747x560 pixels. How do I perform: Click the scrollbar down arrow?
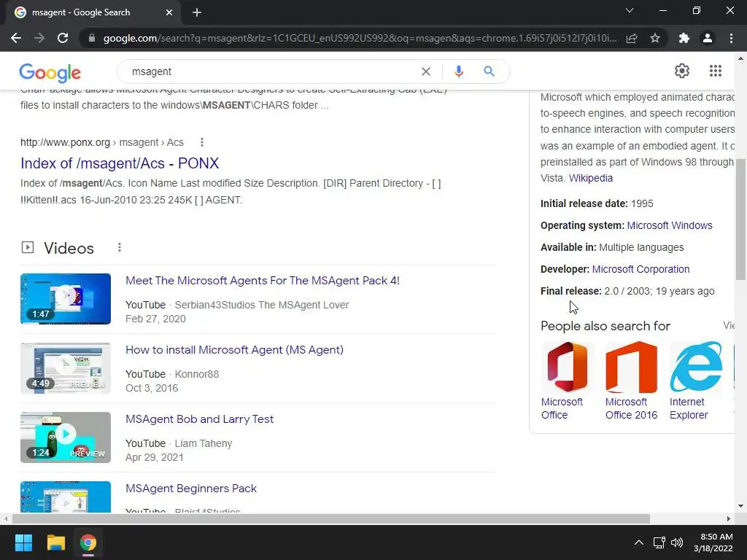click(740, 506)
